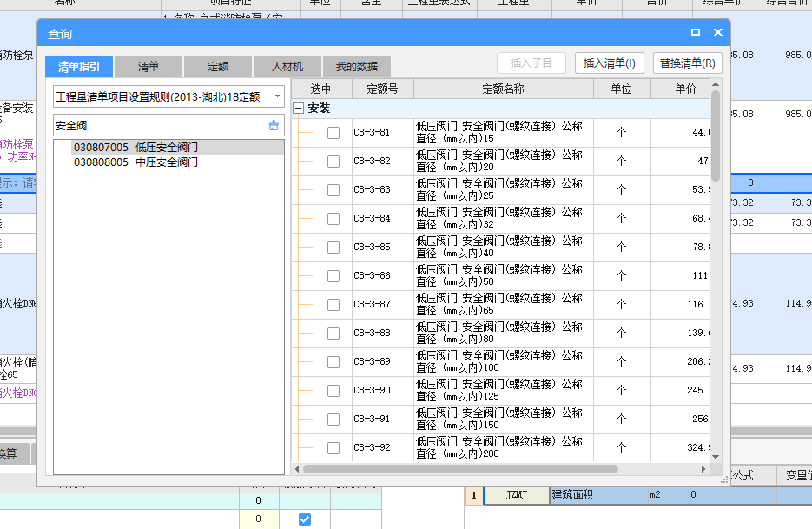Screen dimensions: 812x529
Task: Click the clear-search broom icon
Action: click(x=274, y=125)
